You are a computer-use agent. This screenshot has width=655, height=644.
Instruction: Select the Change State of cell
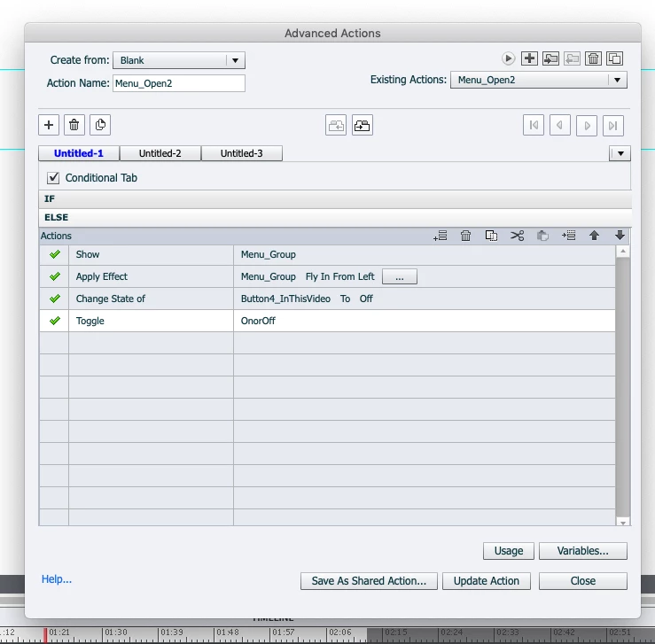[x=151, y=299]
